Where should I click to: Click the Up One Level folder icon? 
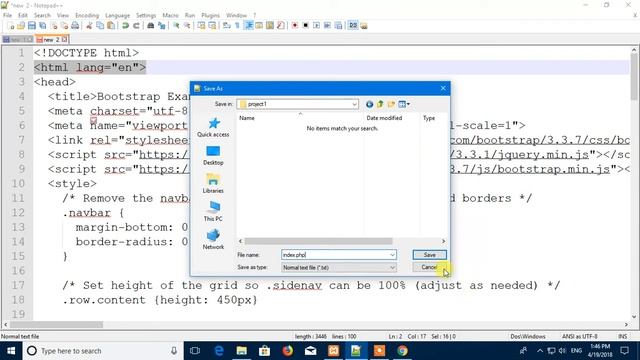point(380,104)
